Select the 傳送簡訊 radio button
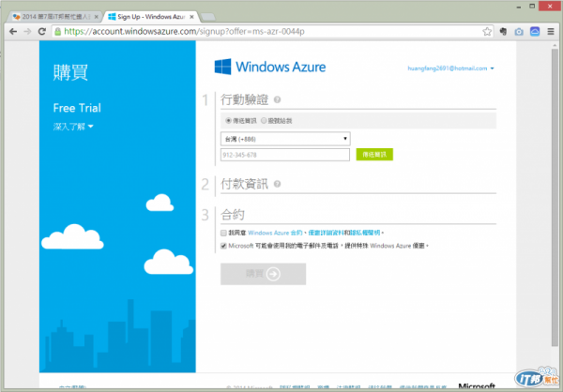563x392 pixels. click(x=228, y=121)
